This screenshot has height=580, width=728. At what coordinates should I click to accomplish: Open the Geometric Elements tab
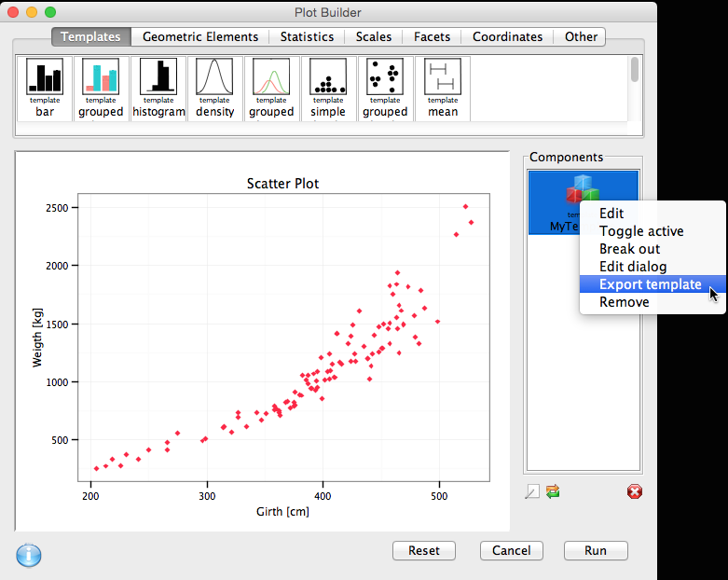coord(200,36)
